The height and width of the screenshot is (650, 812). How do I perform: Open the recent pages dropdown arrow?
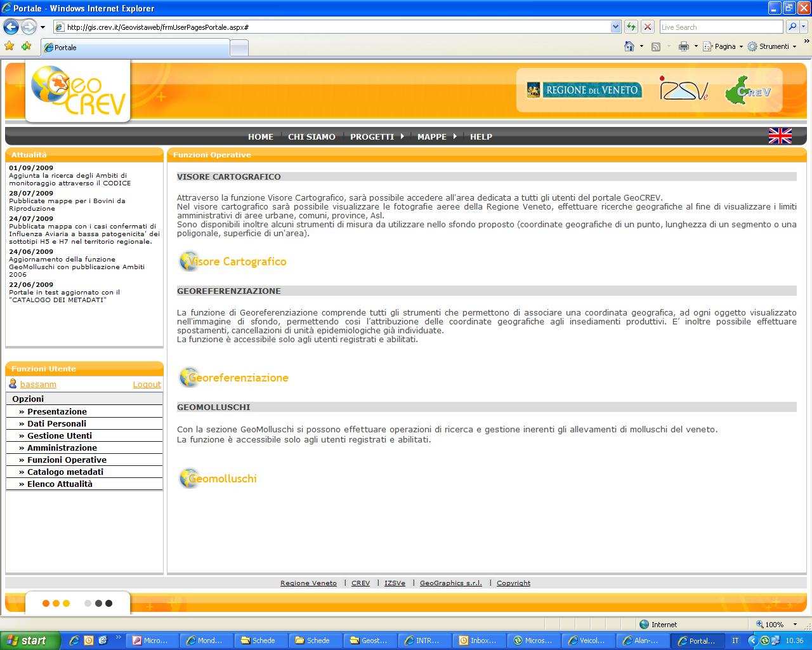click(43, 27)
